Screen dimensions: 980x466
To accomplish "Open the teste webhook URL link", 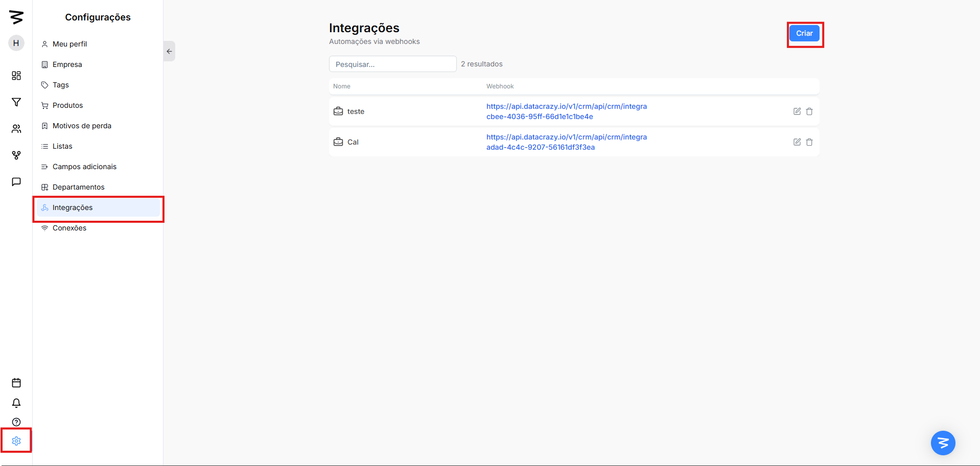I will [x=567, y=111].
